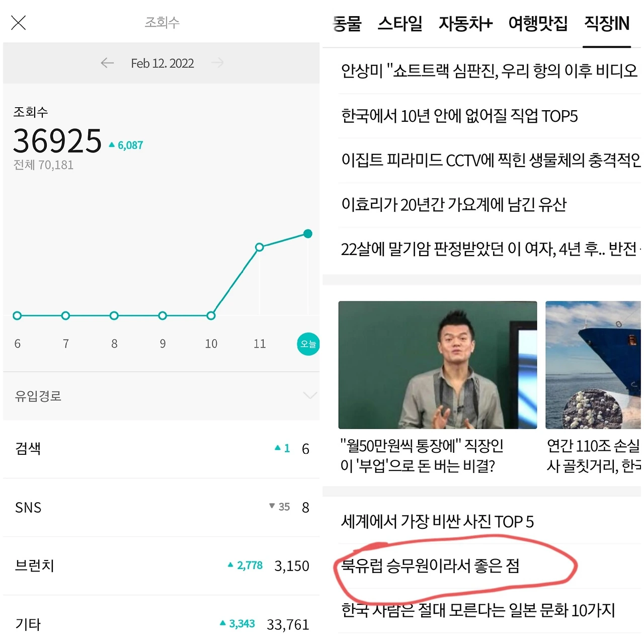Select the 오늘 marker on the chart
The width and height of the screenshot is (644, 644).
pos(308,344)
